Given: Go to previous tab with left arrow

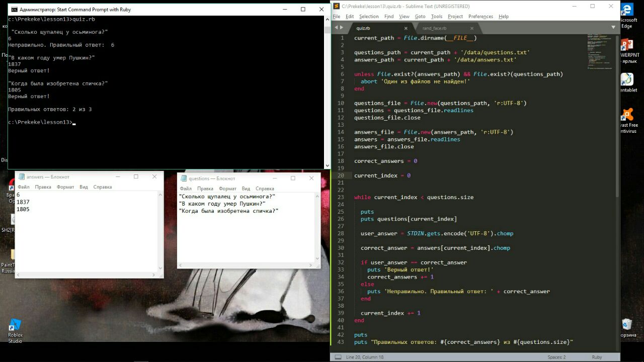Looking at the screenshot, I should point(336,28).
